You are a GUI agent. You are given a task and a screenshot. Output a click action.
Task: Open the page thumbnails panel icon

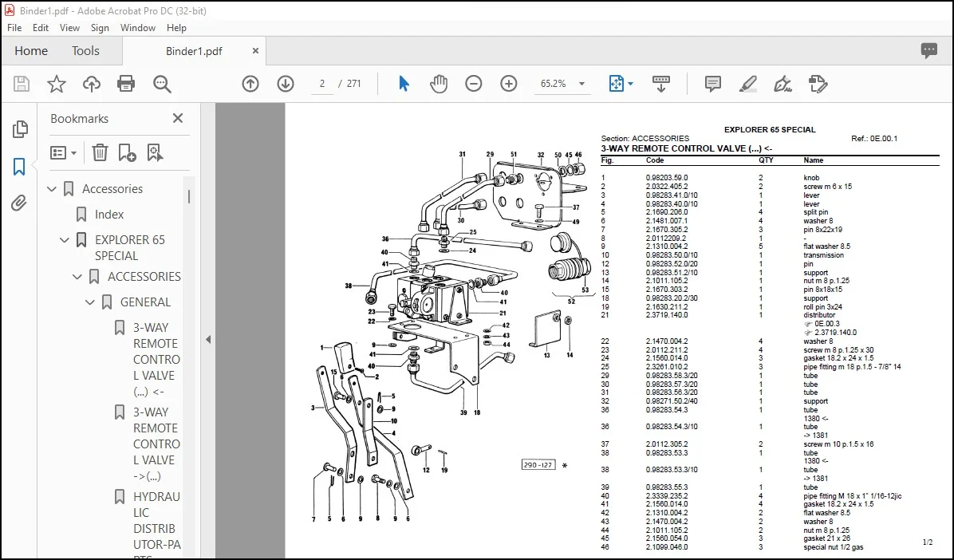click(x=19, y=129)
